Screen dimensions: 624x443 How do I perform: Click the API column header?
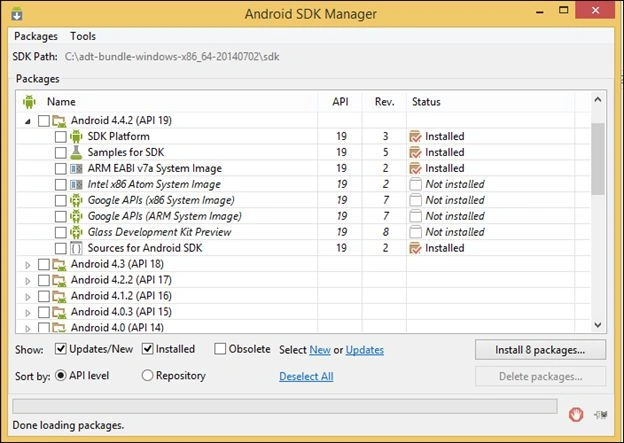[340, 102]
